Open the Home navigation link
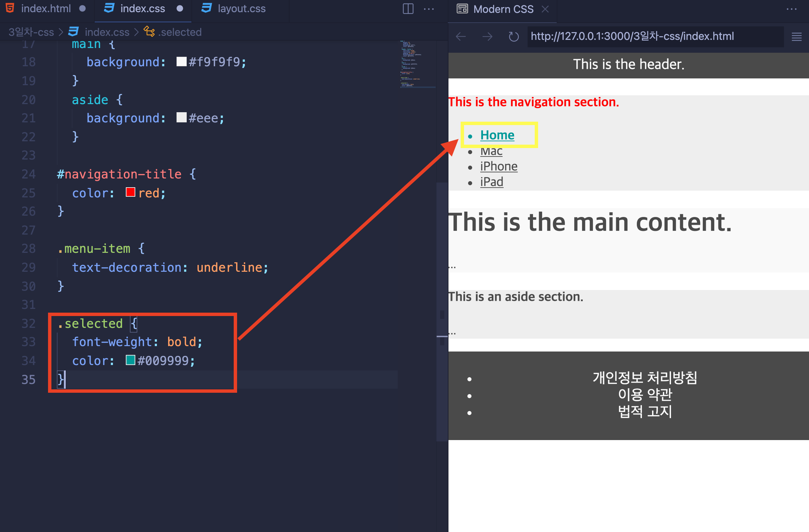The width and height of the screenshot is (809, 532). [x=497, y=135]
